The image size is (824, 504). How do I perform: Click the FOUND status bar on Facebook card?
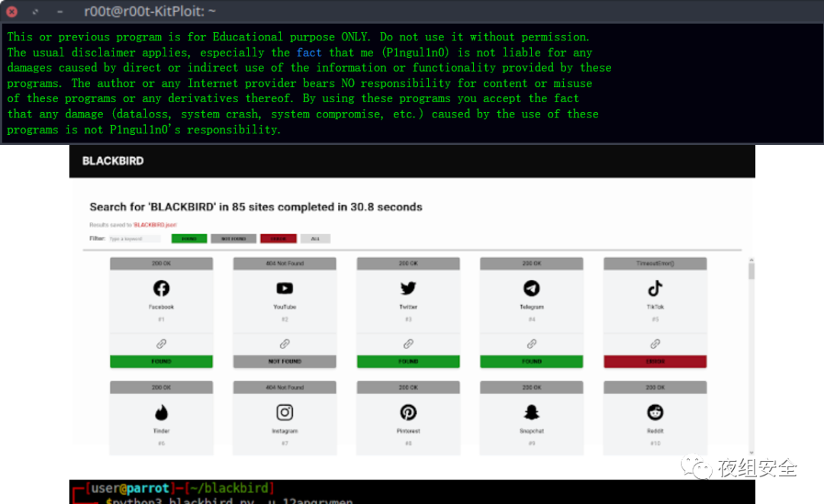161,361
